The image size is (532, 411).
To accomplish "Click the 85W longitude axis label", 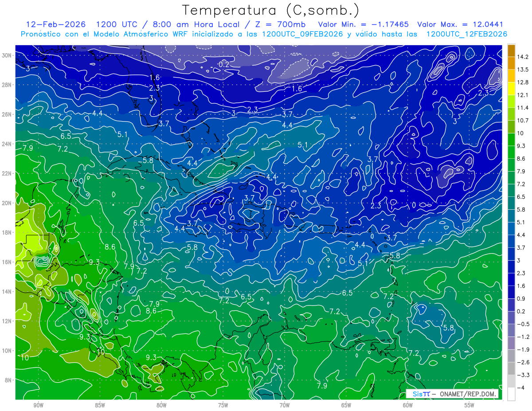I will 100,405.
